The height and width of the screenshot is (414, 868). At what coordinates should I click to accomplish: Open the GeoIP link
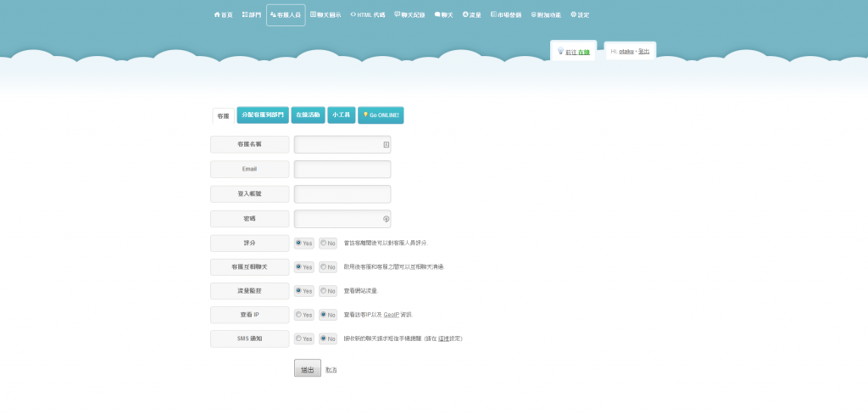tap(392, 315)
